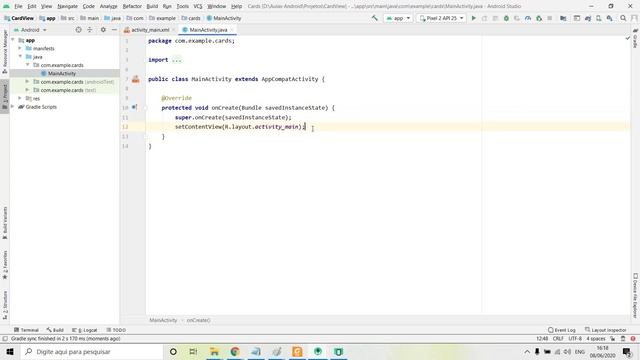Click the UTF-8 encoding in status bar
The width and height of the screenshot is (640, 360).
click(575, 338)
